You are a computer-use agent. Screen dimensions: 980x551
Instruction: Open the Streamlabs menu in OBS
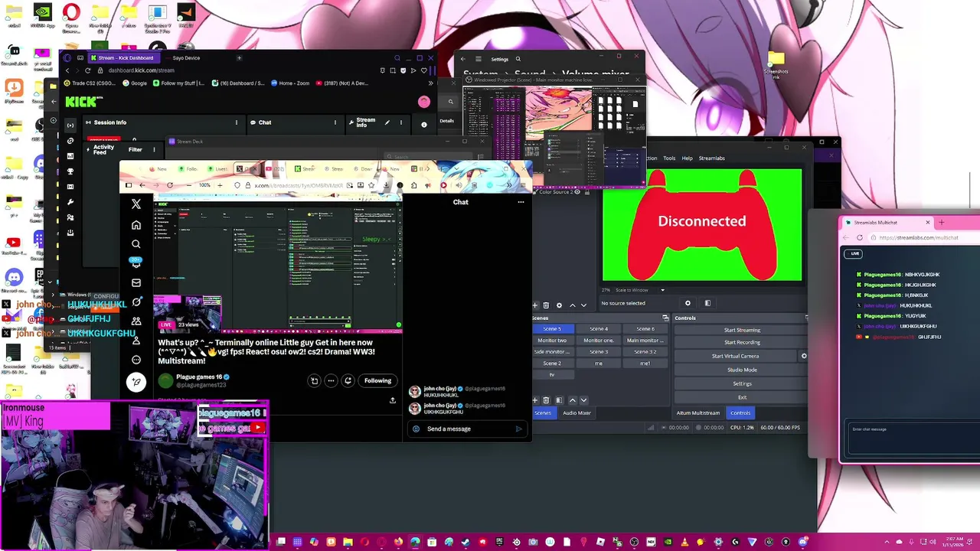[711, 158]
